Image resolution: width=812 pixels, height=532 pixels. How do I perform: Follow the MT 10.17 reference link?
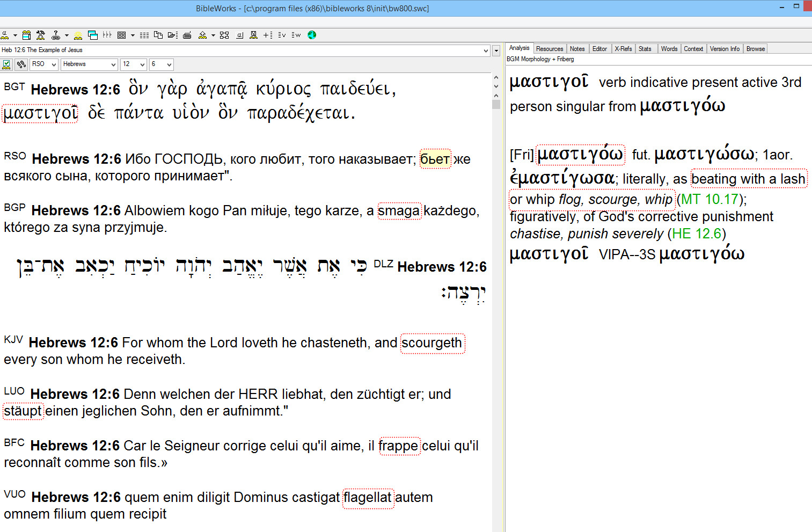pyautogui.click(x=710, y=199)
